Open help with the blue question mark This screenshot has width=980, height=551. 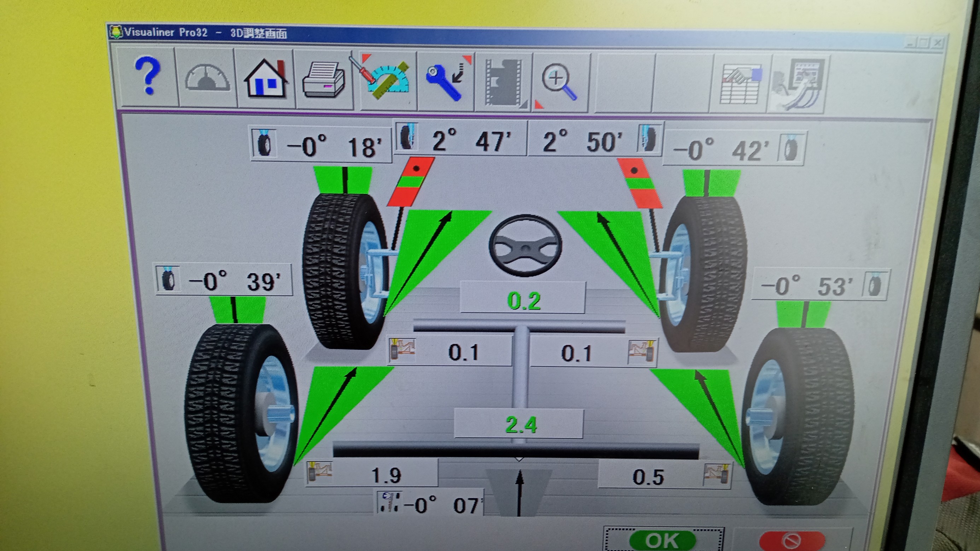coord(147,76)
